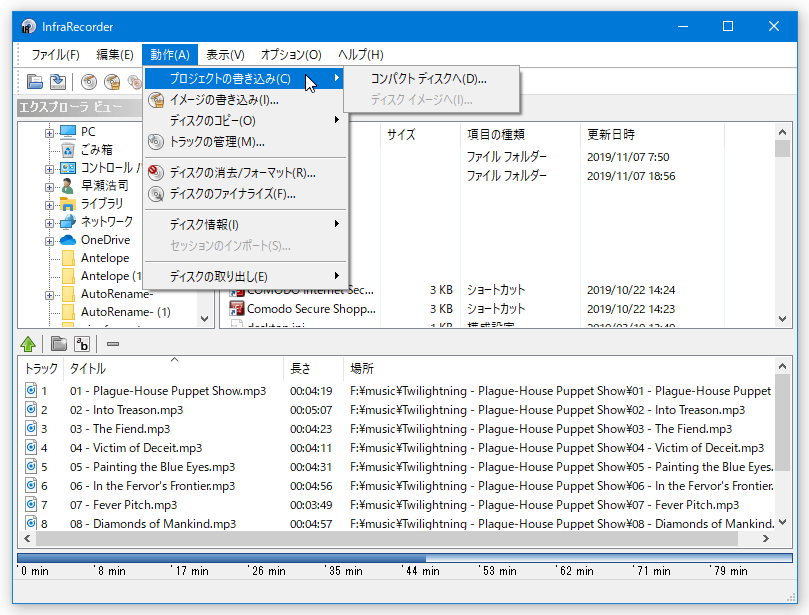Sort by トラック column header
This screenshot has width=809, height=615.
pyautogui.click(x=41, y=368)
